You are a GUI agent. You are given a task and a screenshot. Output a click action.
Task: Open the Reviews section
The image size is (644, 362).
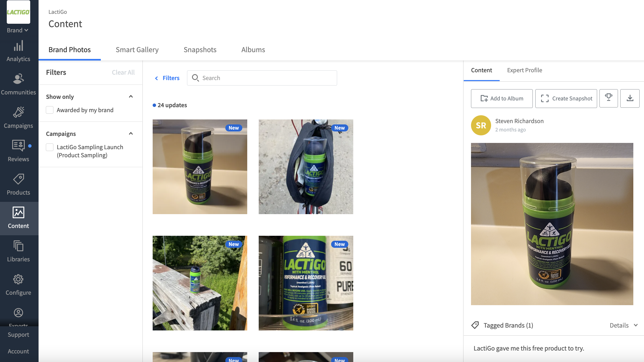click(x=18, y=151)
